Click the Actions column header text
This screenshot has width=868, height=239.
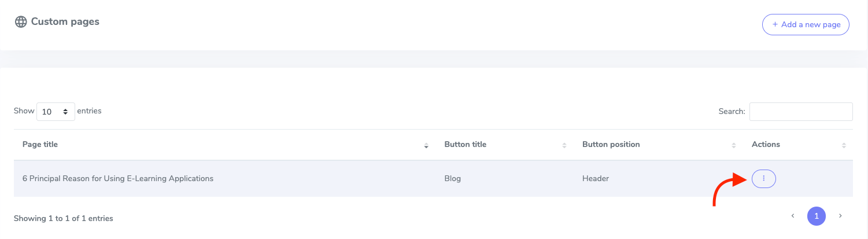766,144
